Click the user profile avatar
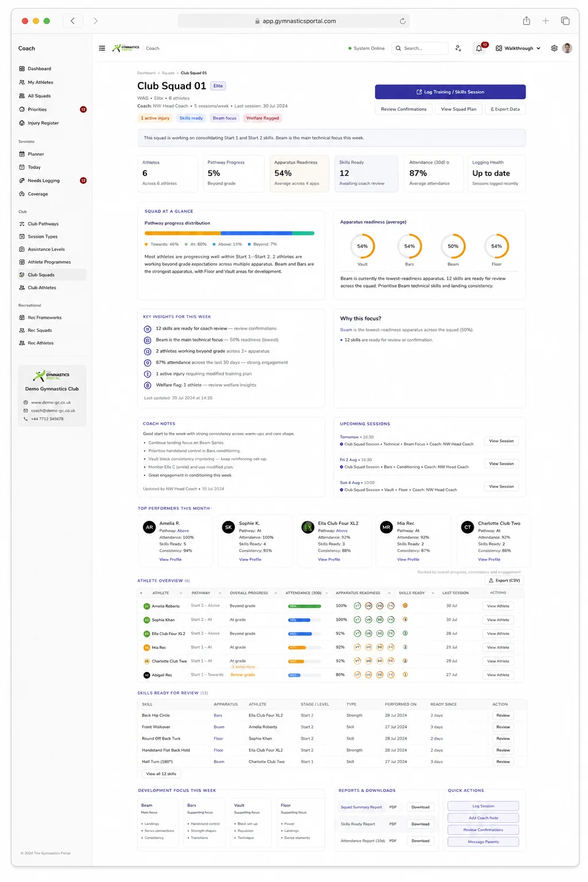The height and width of the screenshot is (882, 588). 567,48
